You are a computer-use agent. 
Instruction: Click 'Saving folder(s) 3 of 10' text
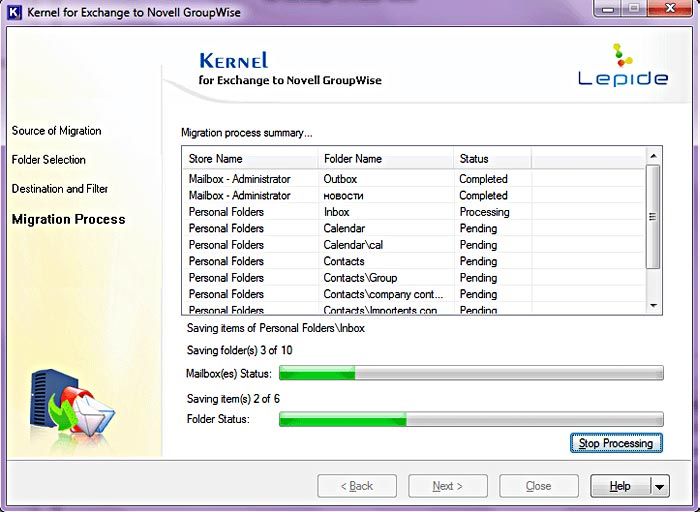tap(240, 350)
